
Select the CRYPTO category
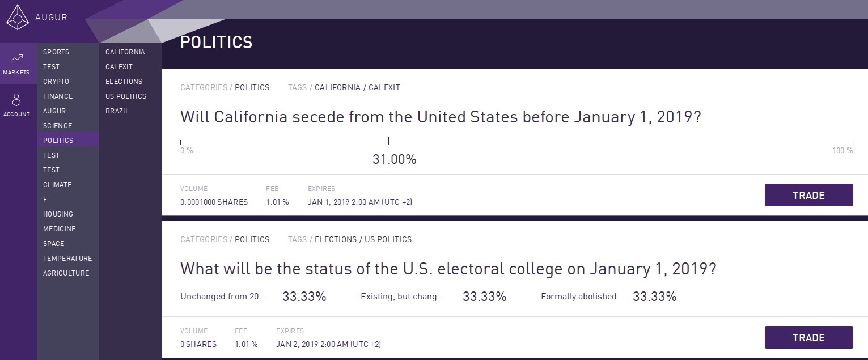pos(54,81)
